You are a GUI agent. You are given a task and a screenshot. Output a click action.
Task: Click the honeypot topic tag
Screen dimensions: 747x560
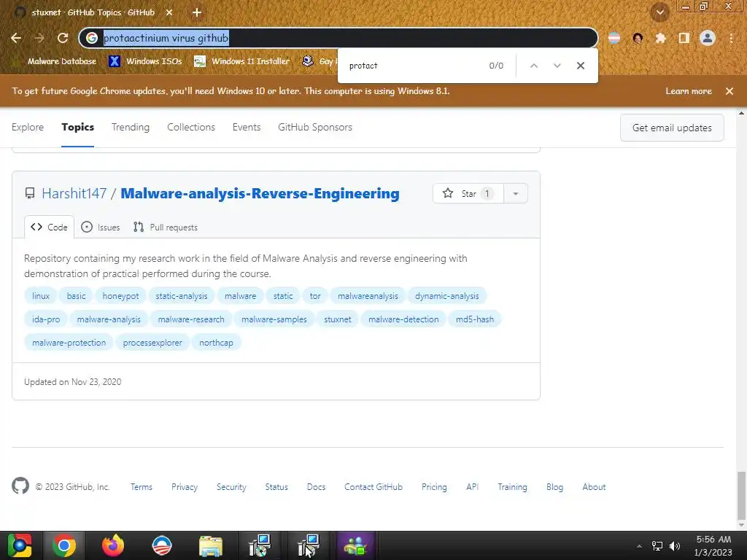tap(120, 296)
